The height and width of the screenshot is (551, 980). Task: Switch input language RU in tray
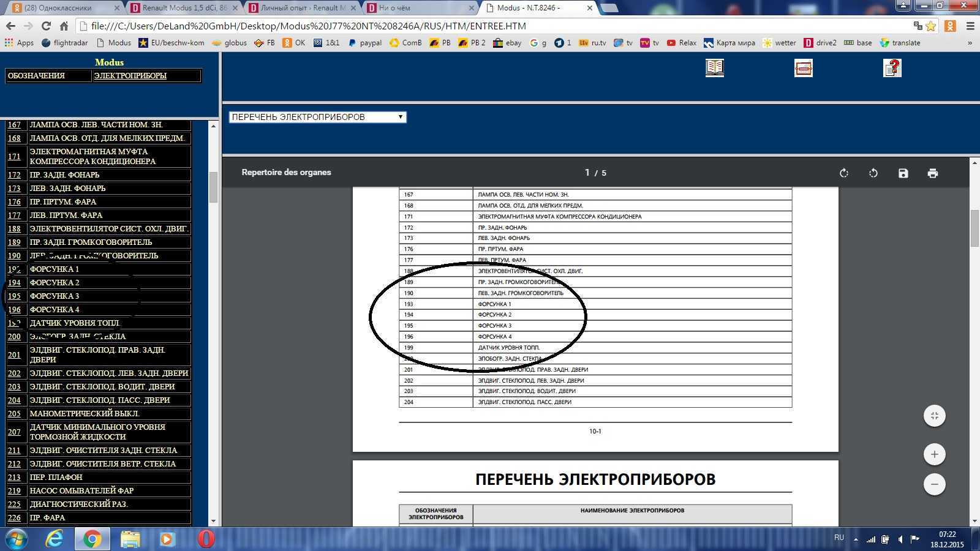pos(839,538)
